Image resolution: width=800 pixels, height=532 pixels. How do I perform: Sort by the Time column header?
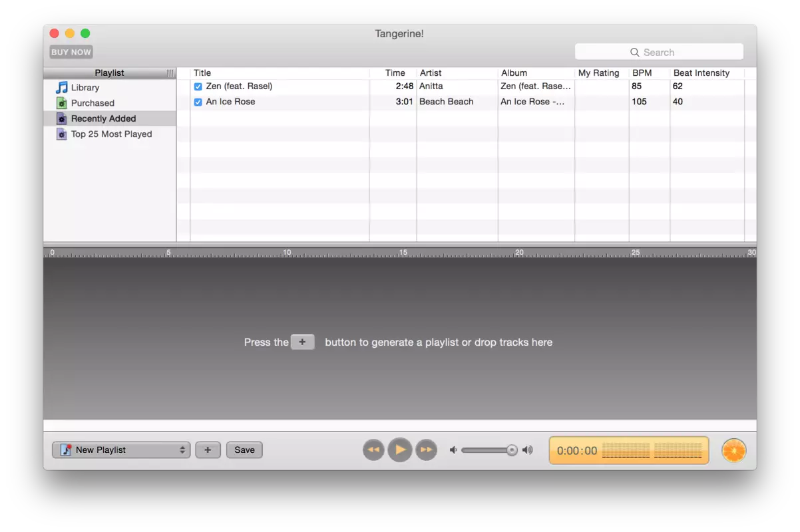[x=393, y=73]
